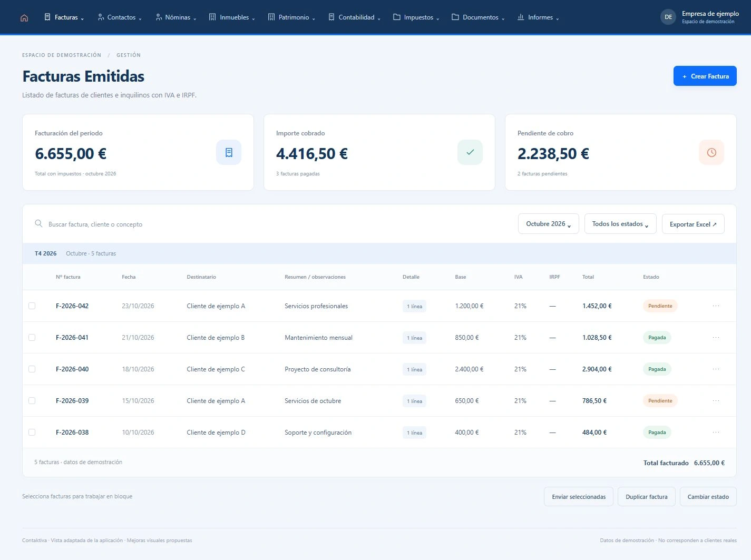
Task: Open more options for invoice F-2026-042
Action: pyautogui.click(x=716, y=306)
